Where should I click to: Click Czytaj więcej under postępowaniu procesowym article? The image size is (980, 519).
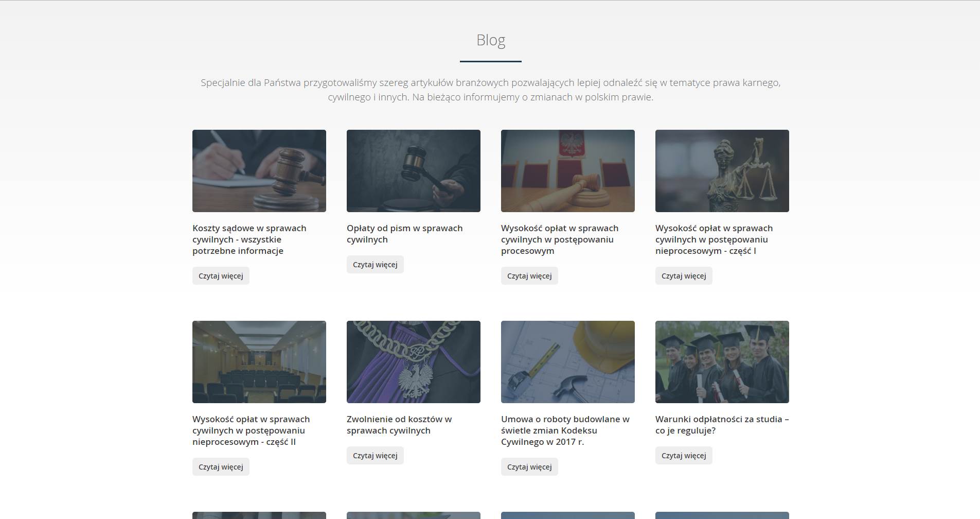pos(529,275)
